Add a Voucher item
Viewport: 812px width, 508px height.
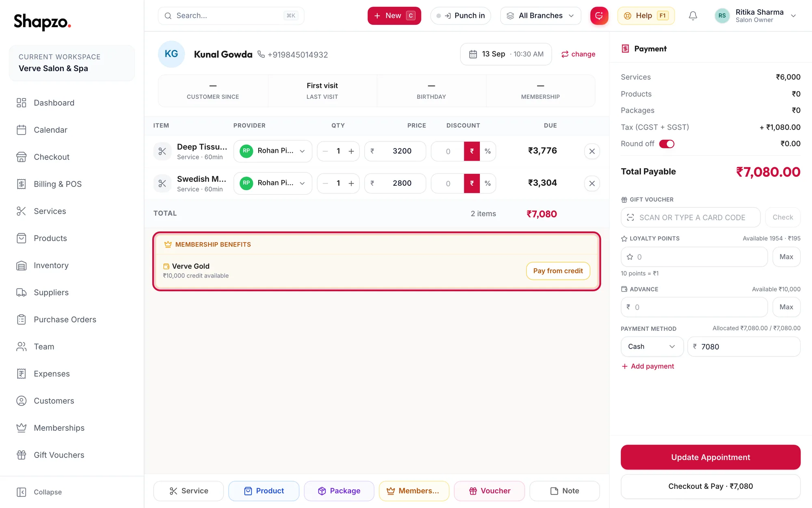click(490, 491)
